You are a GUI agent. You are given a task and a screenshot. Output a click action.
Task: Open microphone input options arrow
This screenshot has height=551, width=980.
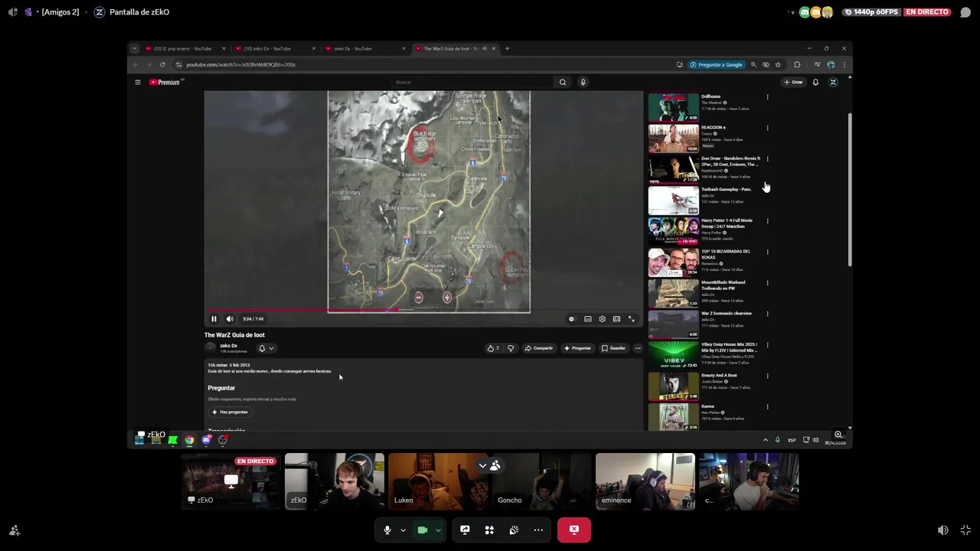pyautogui.click(x=403, y=530)
